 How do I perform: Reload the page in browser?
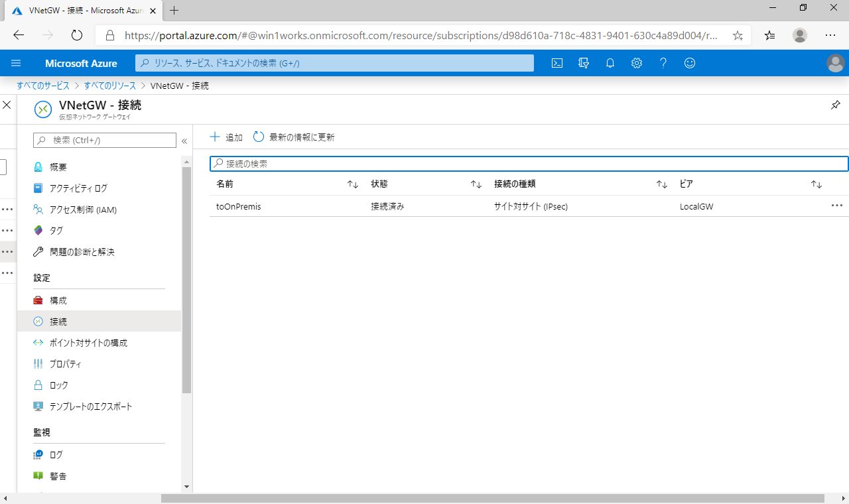click(76, 35)
